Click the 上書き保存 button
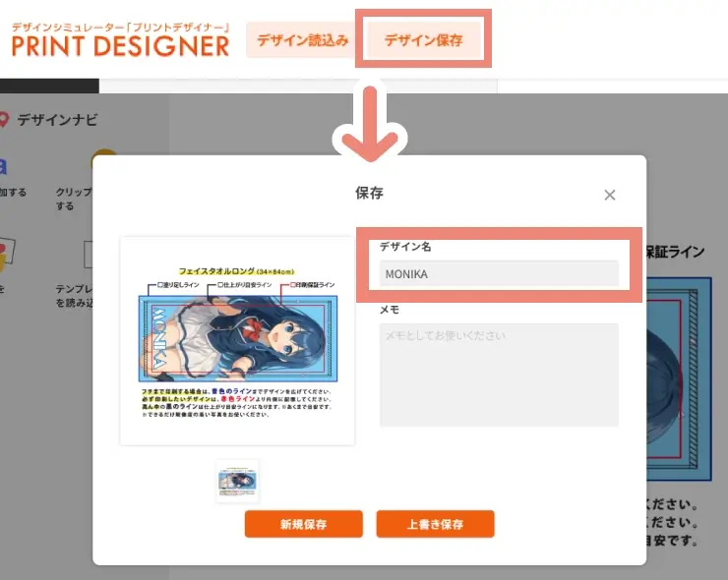This screenshot has height=580, width=728. tap(435, 524)
